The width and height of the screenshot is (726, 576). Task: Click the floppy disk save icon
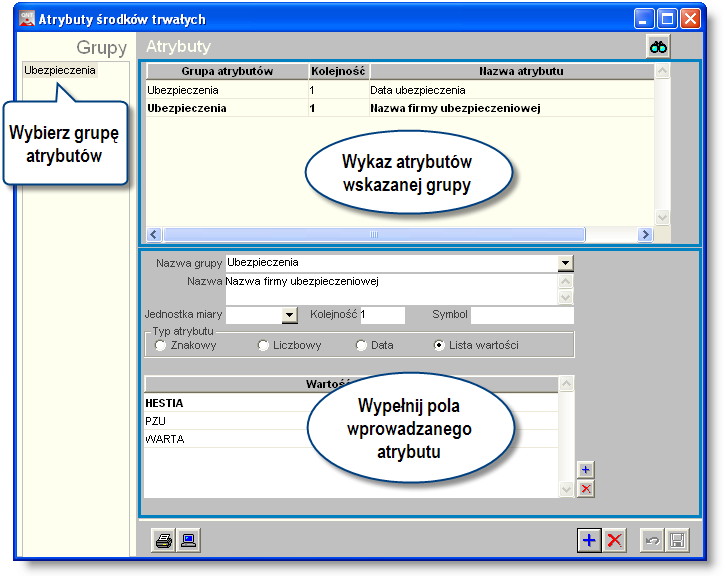pyautogui.click(x=677, y=540)
